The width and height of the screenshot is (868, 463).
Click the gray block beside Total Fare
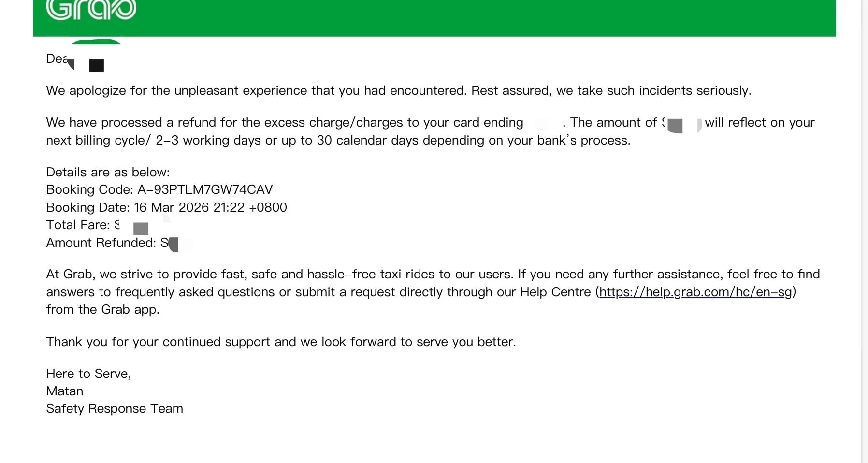click(x=141, y=228)
